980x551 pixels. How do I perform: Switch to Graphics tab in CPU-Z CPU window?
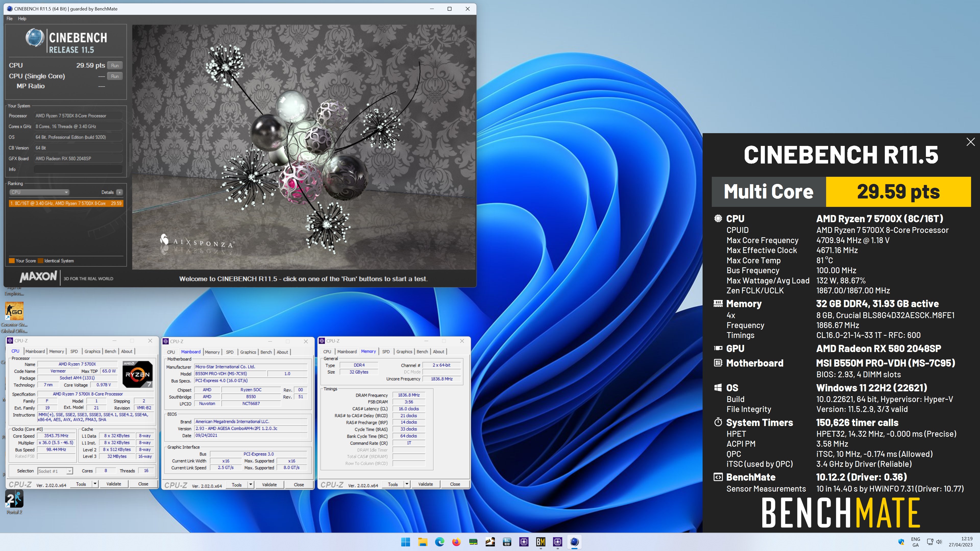92,351
